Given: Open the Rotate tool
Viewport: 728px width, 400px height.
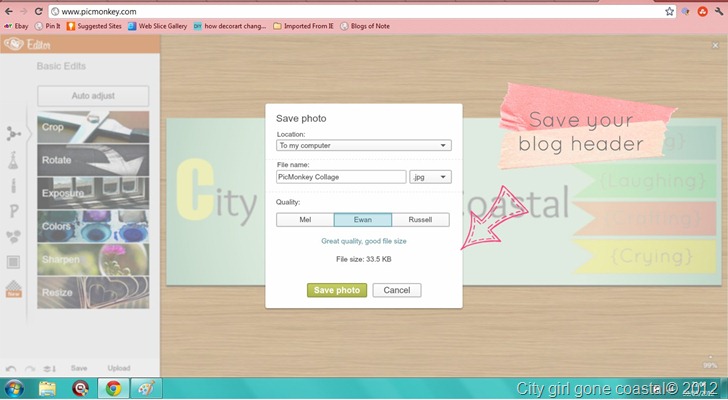Looking at the screenshot, I should [x=93, y=160].
